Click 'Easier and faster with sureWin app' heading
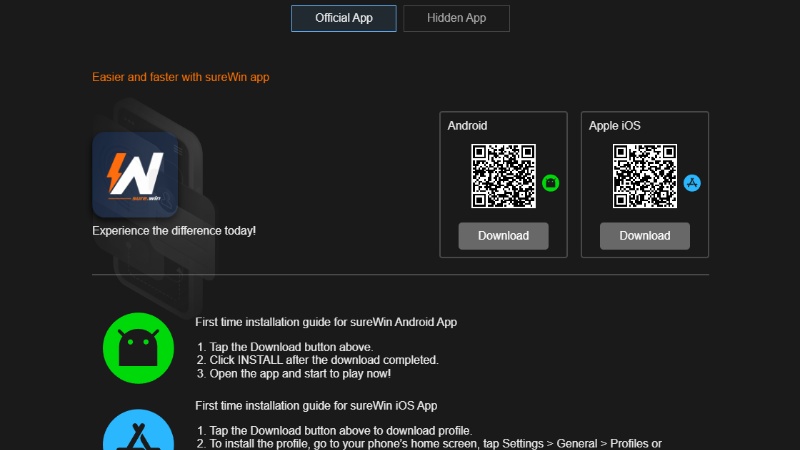 181,77
